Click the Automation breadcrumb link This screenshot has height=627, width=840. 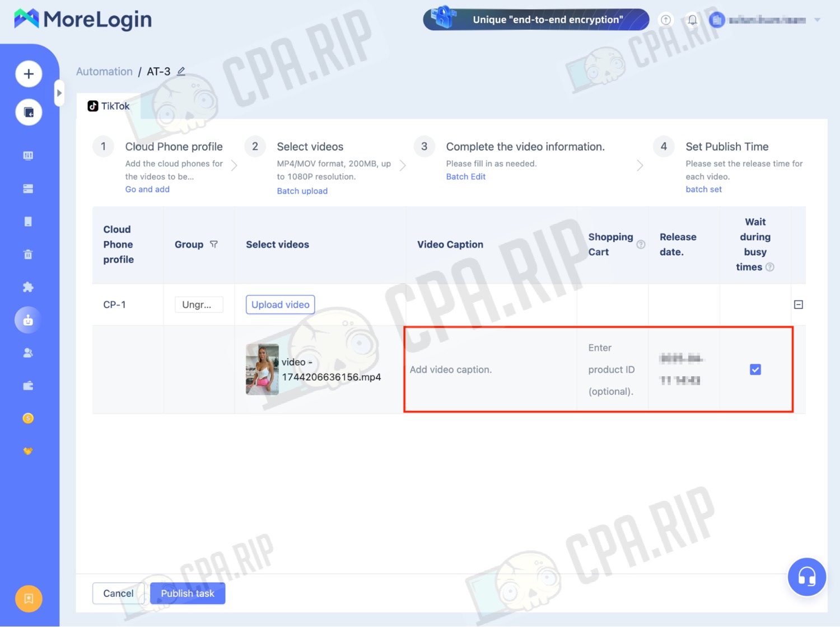(x=104, y=72)
